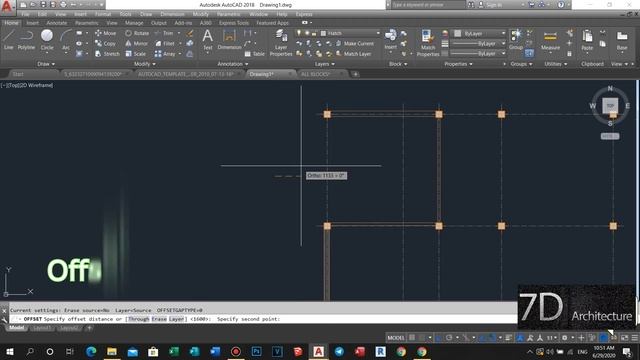Open the Express Tools ribbon tab
Viewport: 640px width, 360px height.
coord(234,23)
